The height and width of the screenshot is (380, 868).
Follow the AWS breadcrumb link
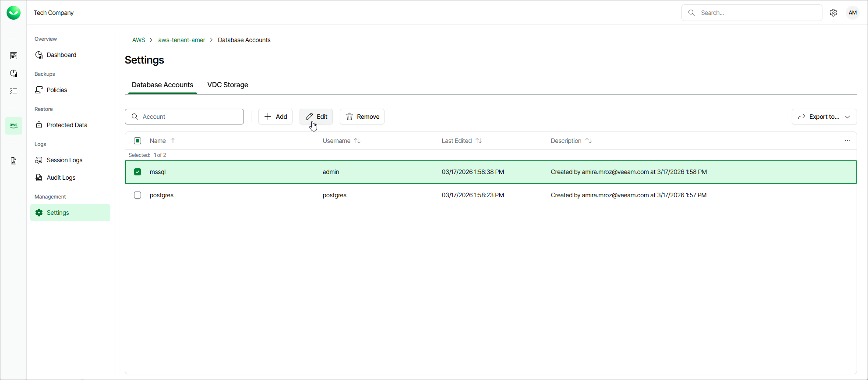[x=138, y=40]
